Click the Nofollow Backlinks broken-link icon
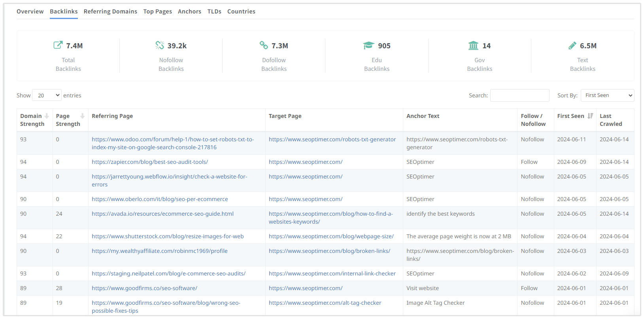 click(160, 45)
